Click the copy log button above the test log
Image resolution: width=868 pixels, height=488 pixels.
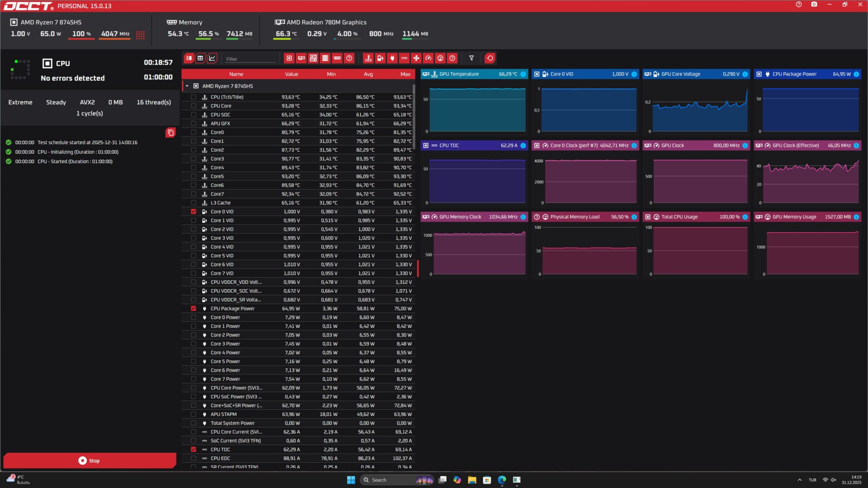(170, 132)
